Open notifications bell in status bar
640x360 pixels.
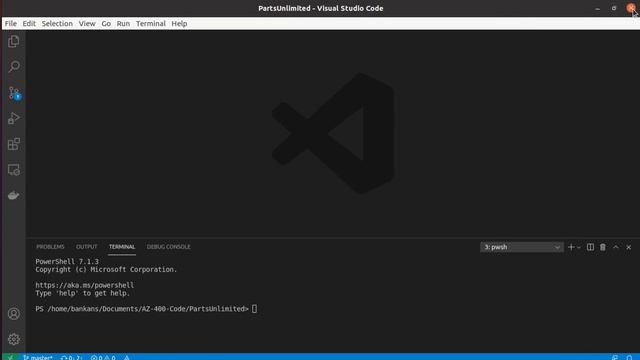point(629,357)
